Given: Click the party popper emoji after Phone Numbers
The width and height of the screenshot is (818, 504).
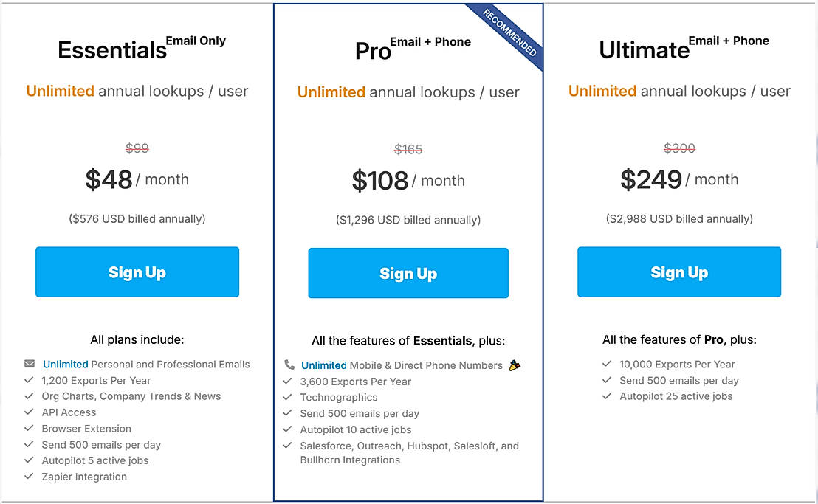Looking at the screenshot, I should [515, 365].
